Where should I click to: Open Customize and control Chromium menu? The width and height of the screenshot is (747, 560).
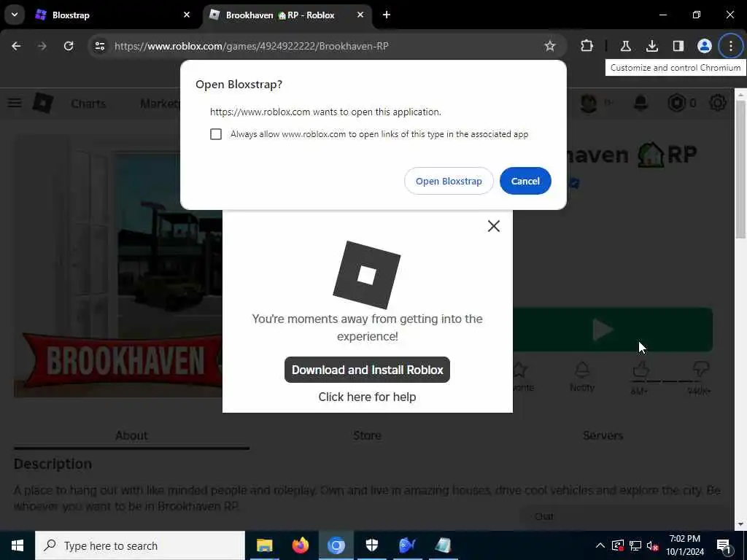[x=730, y=46]
